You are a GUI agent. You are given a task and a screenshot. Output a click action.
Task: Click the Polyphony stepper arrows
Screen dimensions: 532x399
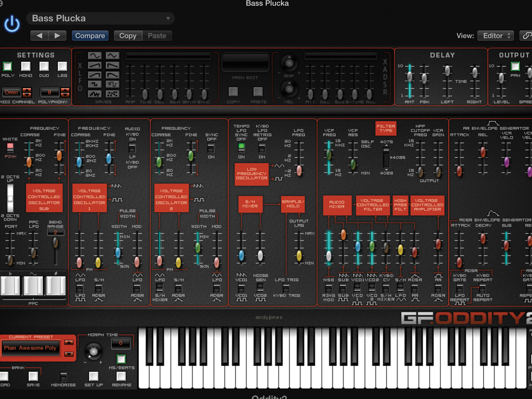65,92
